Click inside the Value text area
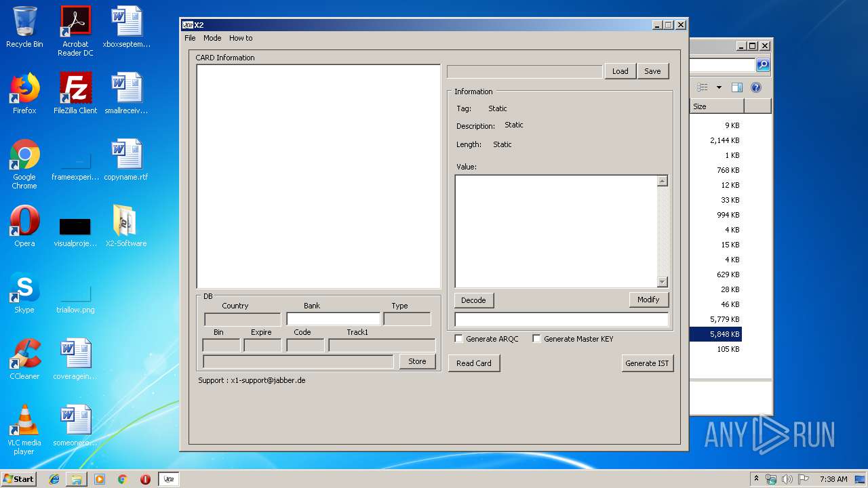The width and height of the screenshot is (868, 488). pos(556,231)
